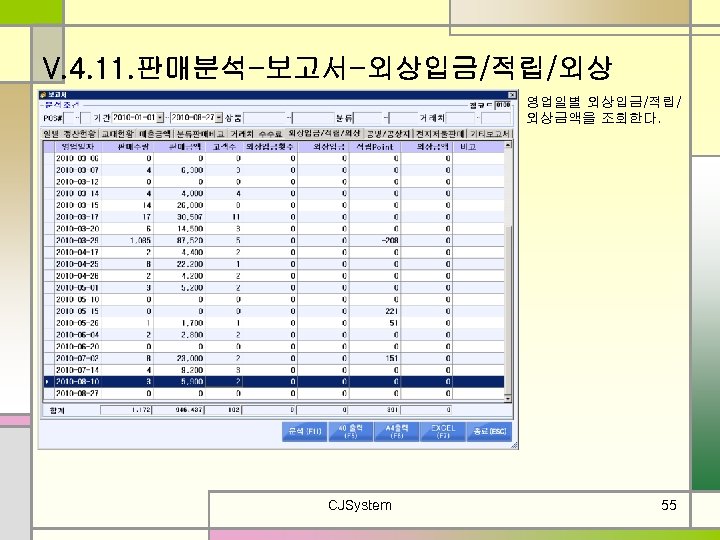Screen dimensions: 720x540
Task: Open the end date 2010-08-27 dropdown arrow
Action: pos(219,118)
